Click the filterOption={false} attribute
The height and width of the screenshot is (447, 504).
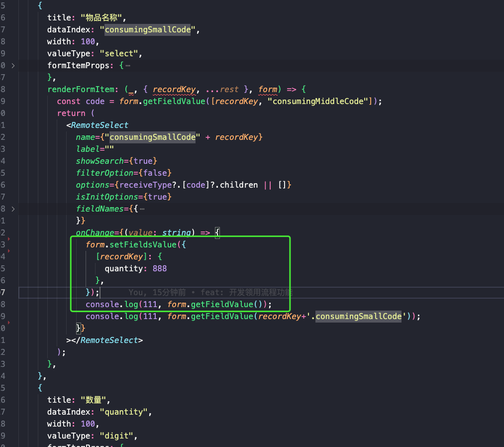coord(123,173)
